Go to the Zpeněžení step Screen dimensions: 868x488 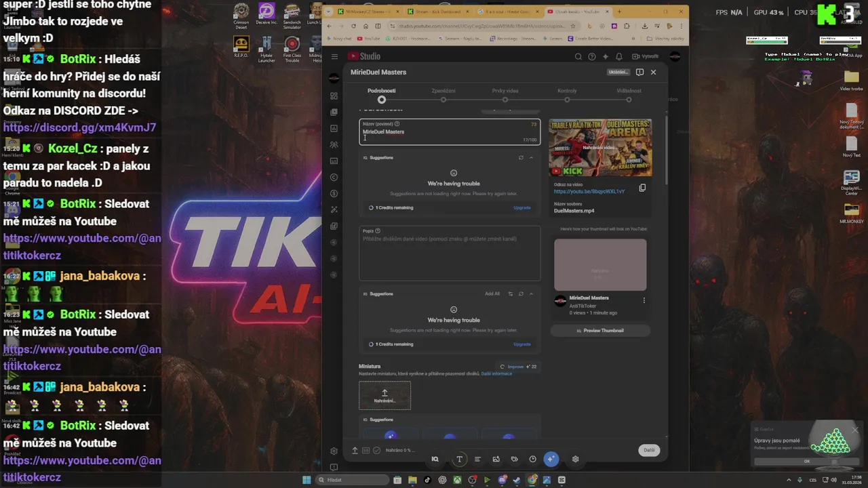(443, 95)
